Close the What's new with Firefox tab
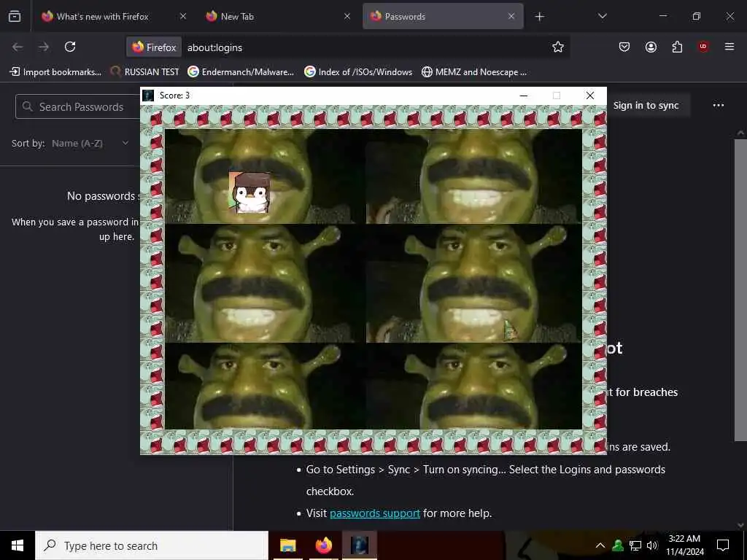 pos(183,16)
